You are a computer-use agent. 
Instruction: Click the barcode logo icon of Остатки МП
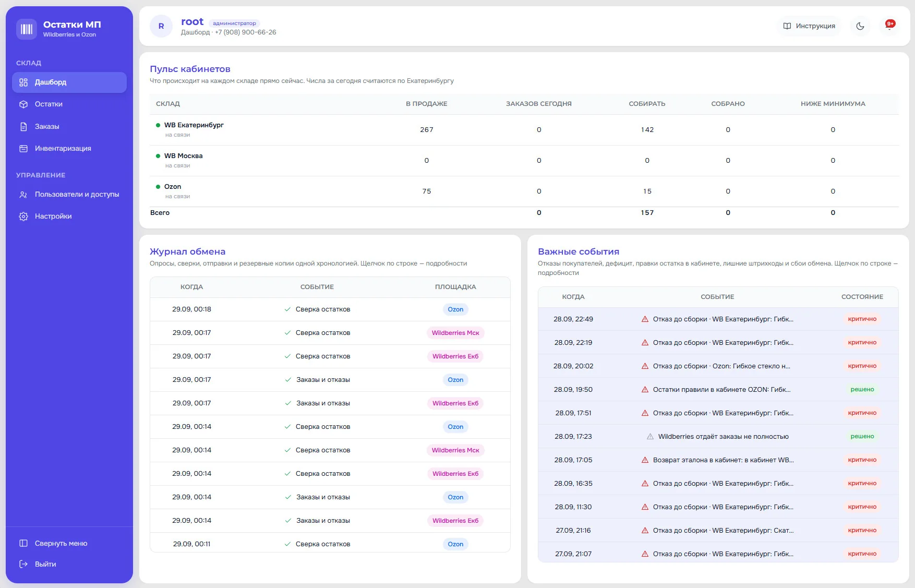(x=27, y=29)
